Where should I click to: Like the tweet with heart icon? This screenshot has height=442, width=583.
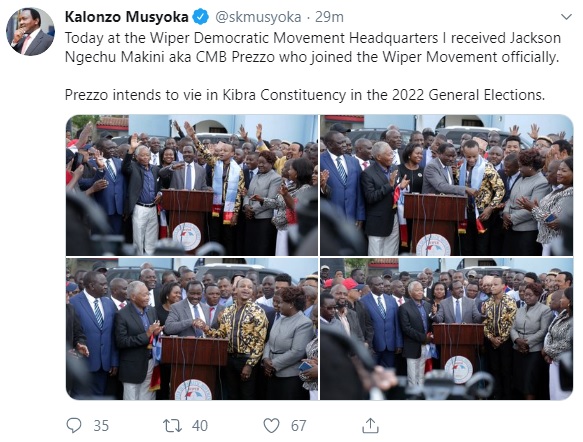(271, 426)
